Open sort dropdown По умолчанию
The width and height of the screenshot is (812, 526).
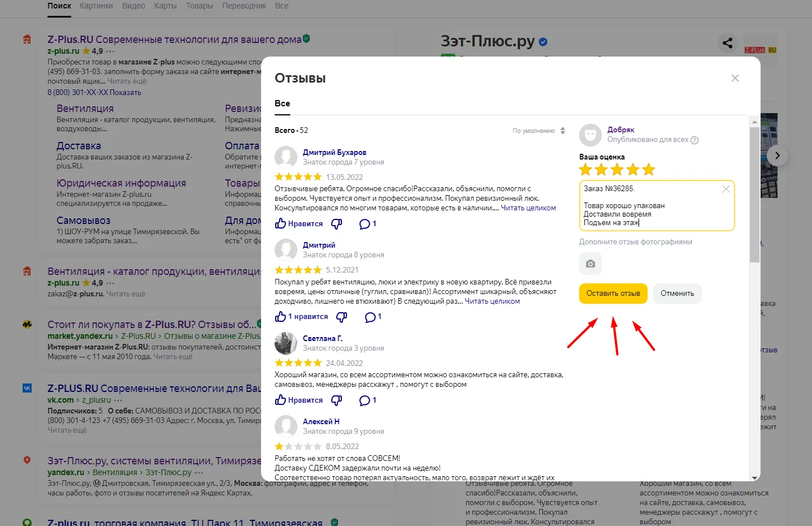tap(539, 131)
